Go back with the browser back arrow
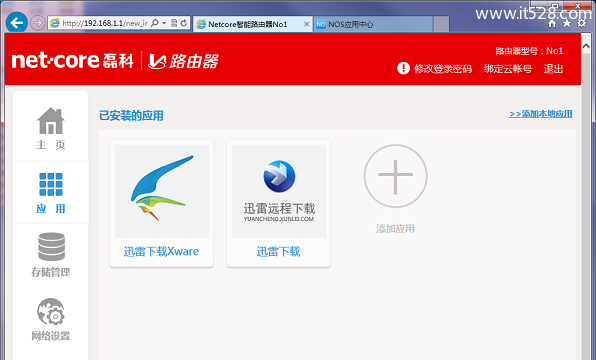 click(17, 23)
